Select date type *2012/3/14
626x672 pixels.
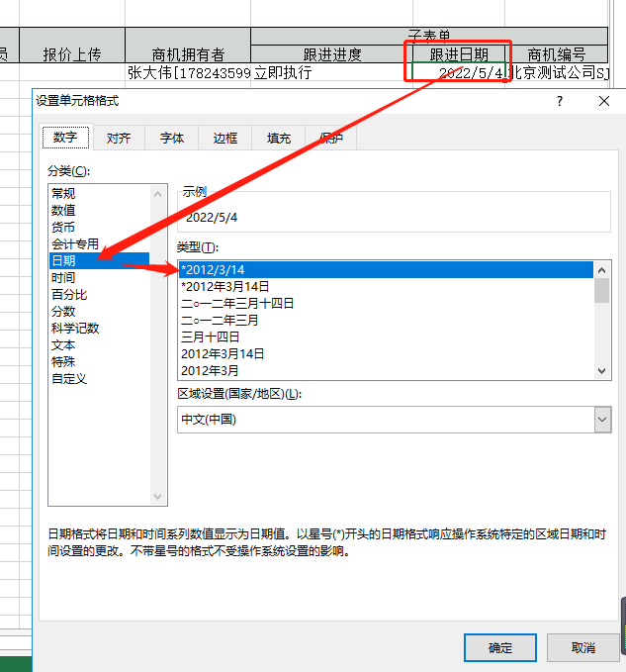[386, 269]
